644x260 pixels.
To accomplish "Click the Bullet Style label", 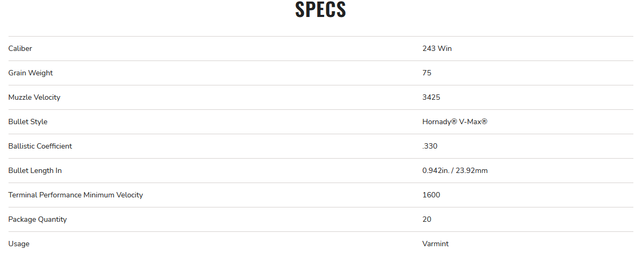I will tap(28, 122).
